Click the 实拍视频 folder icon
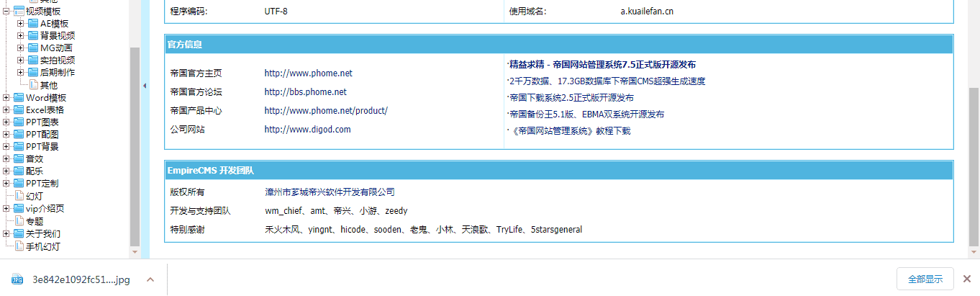 [33, 60]
